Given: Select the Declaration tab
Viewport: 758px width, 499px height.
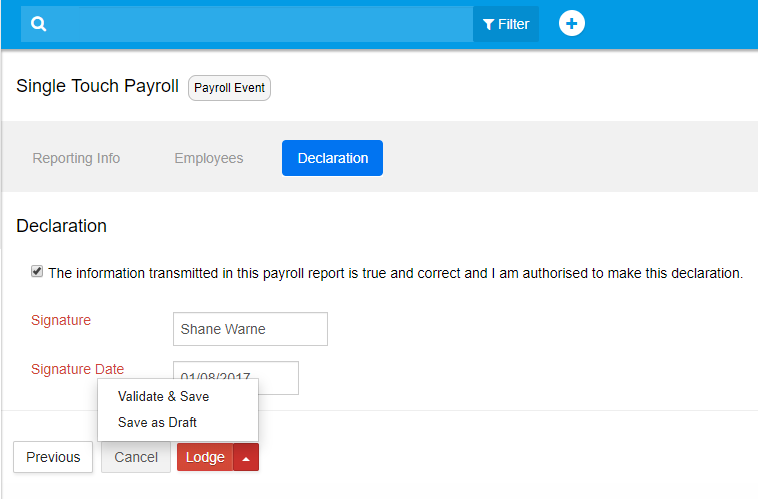Looking at the screenshot, I should click(333, 158).
